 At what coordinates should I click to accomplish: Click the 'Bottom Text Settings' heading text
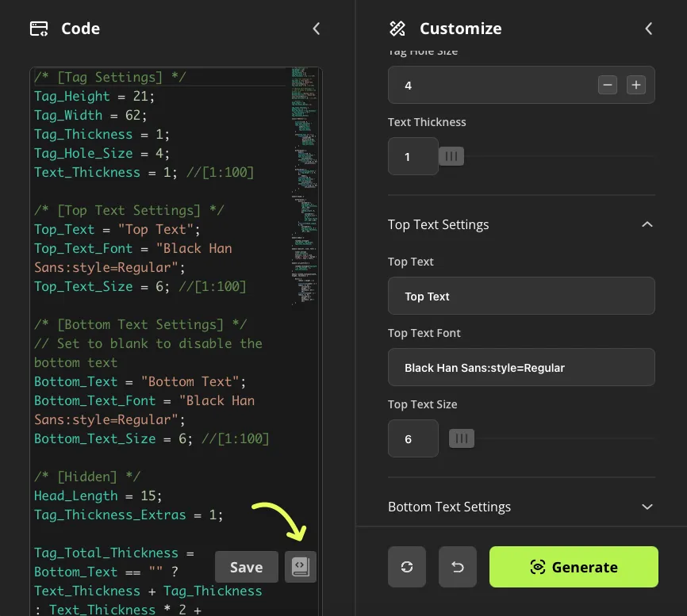[449, 507]
